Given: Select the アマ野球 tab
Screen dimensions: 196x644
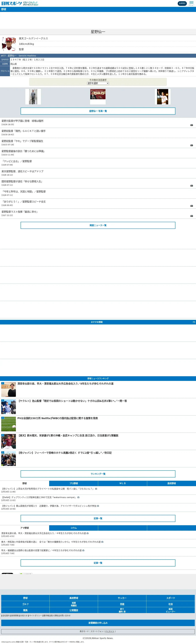Looking at the screenshot, I should coord(24,528).
